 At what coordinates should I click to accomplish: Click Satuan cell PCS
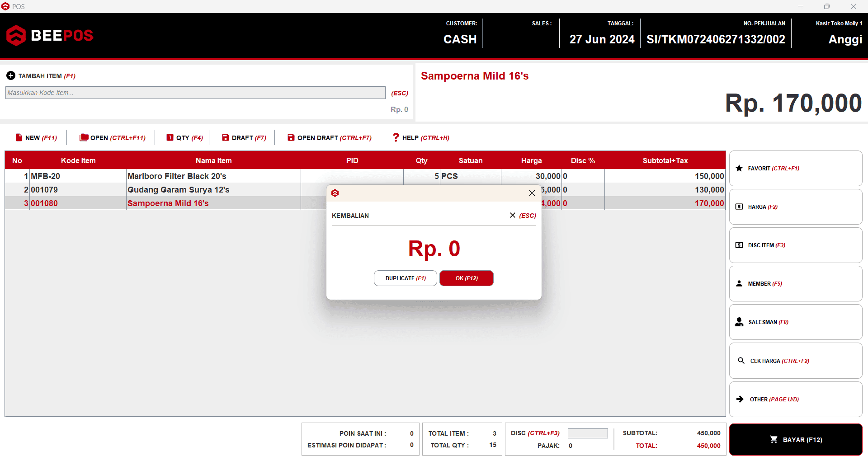point(450,176)
